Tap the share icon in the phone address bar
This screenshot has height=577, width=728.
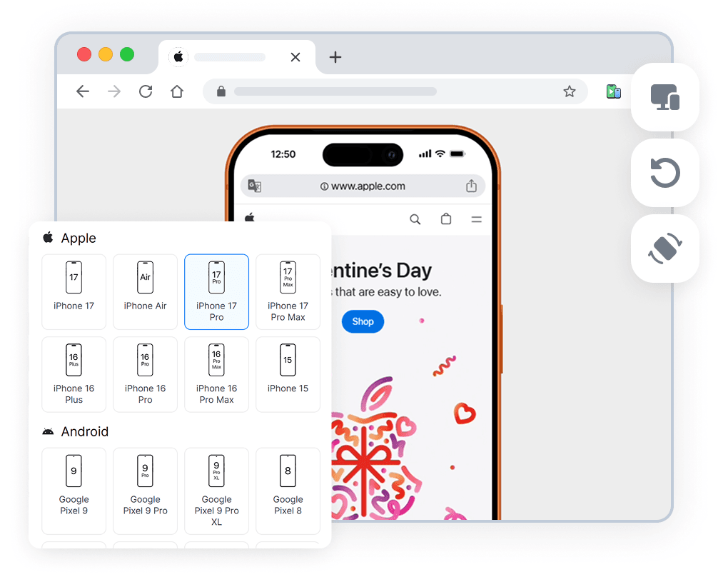coord(471,185)
